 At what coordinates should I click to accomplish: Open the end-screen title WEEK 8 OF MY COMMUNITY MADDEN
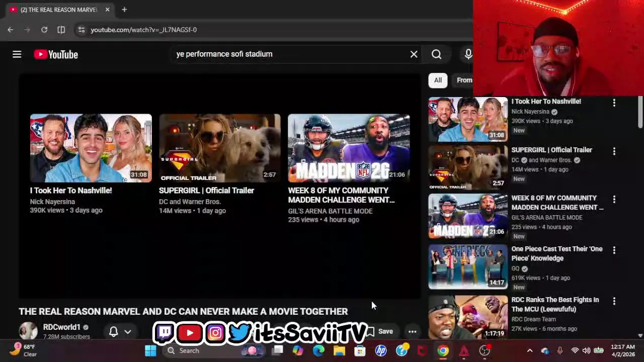pos(341,195)
